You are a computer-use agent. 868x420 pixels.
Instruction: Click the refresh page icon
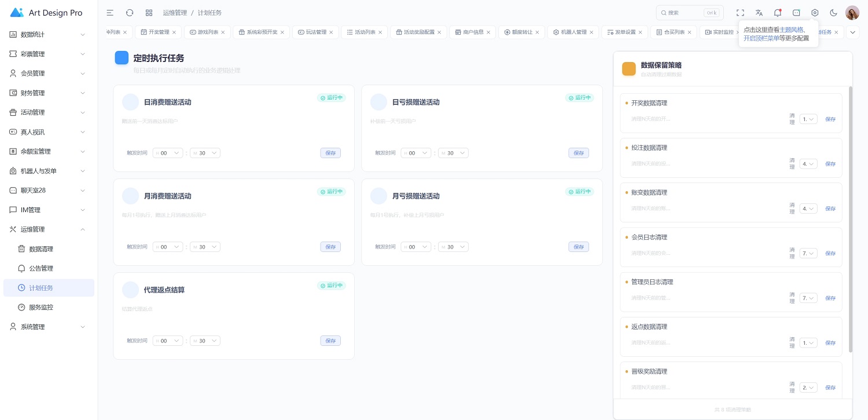tap(130, 13)
